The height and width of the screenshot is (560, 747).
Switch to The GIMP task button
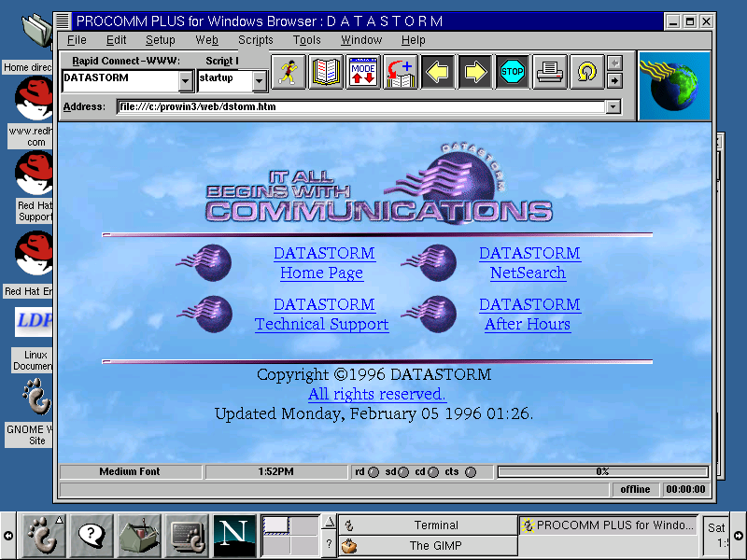click(428, 546)
